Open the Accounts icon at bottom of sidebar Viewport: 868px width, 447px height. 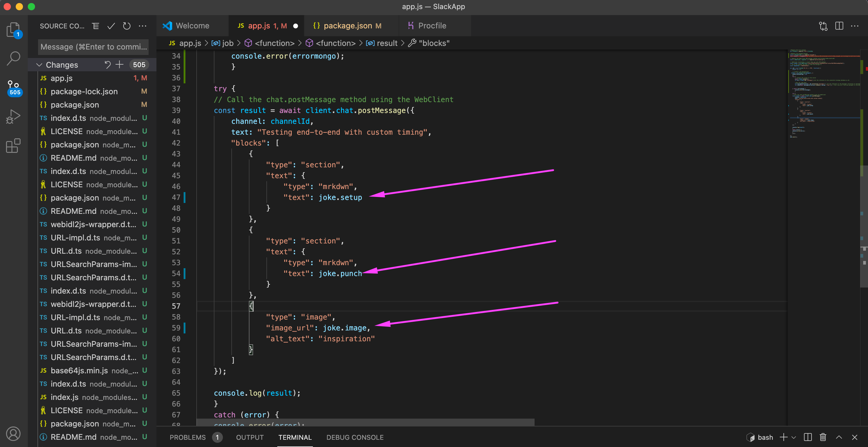tap(14, 434)
